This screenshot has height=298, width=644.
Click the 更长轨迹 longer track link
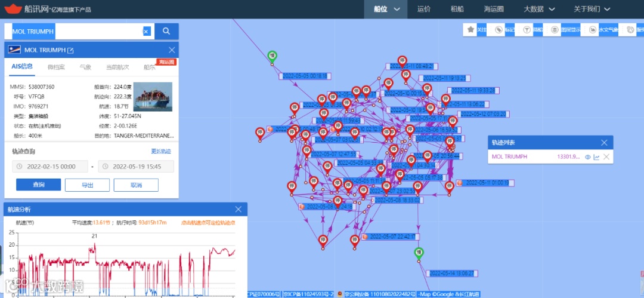click(x=161, y=151)
